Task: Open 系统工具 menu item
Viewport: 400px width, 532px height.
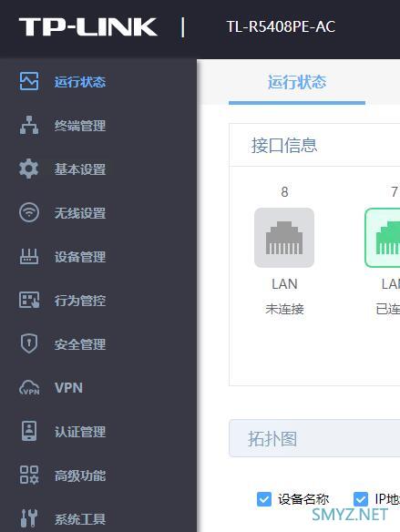Action: coord(80,519)
